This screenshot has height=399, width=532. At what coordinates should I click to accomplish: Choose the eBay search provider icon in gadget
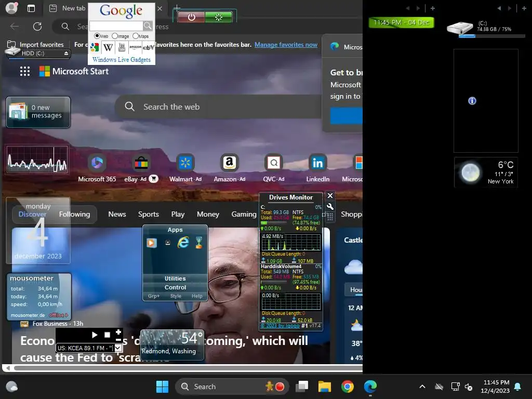pyautogui.click(x=148, y=47)
